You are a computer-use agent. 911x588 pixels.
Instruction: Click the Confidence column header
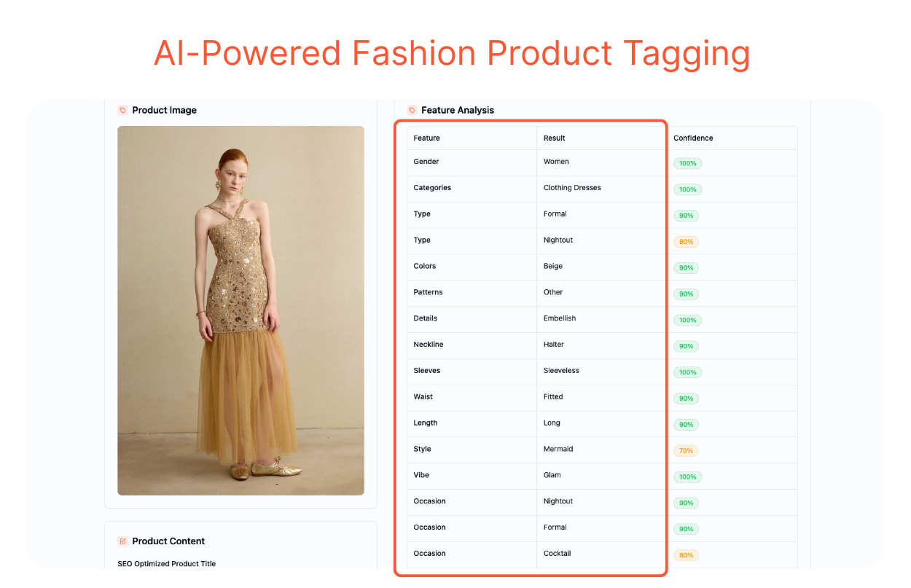pyautogui.click(x=693, y=138)
